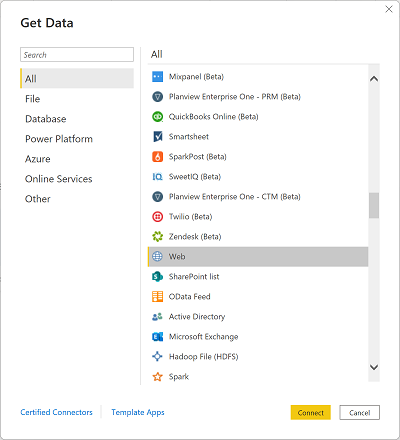400x440 pixels.
Task: Click the Connect button
Action: click(311, 413)
